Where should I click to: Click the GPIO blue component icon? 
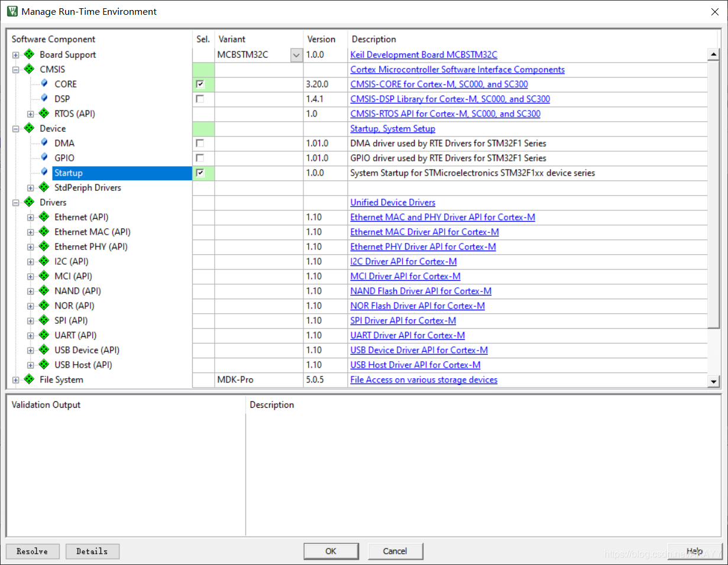click(44, 157)
